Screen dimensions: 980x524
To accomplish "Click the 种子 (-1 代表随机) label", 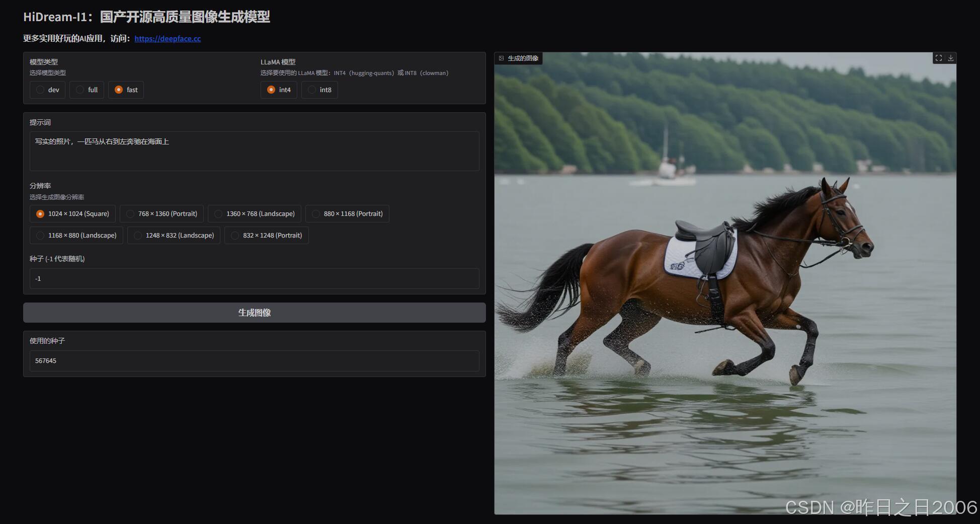I will 57,259.
